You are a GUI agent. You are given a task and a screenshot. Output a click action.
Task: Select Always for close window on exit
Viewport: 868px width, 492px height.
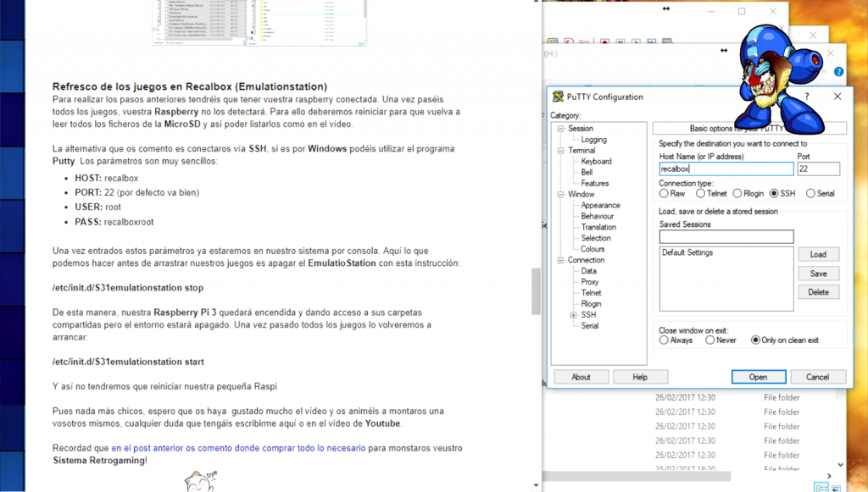[665, 340]
